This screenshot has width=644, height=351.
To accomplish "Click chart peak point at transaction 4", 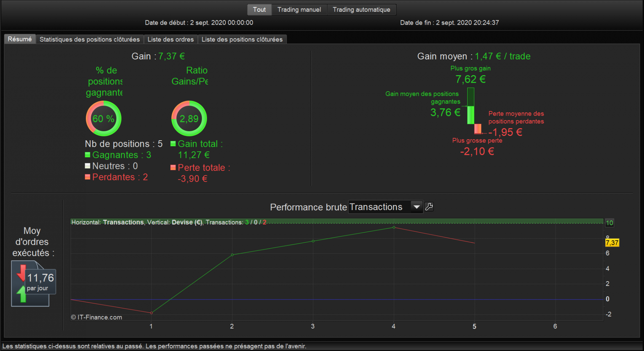I will [x=394, y=227].
